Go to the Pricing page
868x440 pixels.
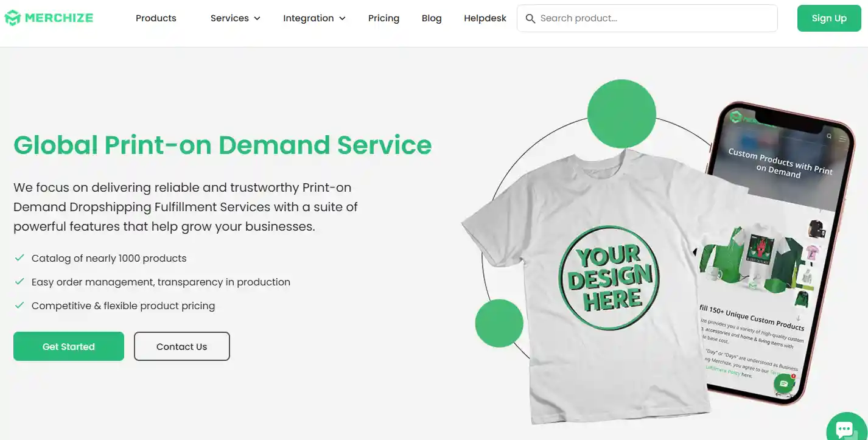pos(383,18)
